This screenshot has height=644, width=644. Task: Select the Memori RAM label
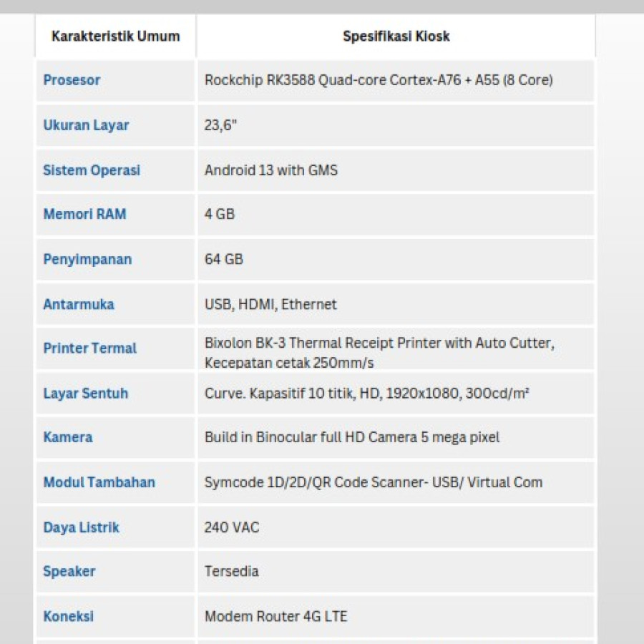tap(84, 214)
